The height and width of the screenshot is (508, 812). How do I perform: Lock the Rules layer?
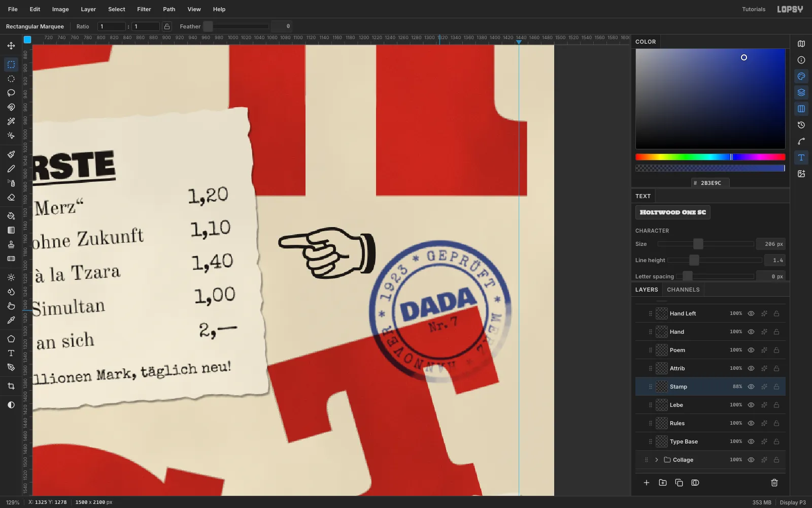[x=776, y=423]
